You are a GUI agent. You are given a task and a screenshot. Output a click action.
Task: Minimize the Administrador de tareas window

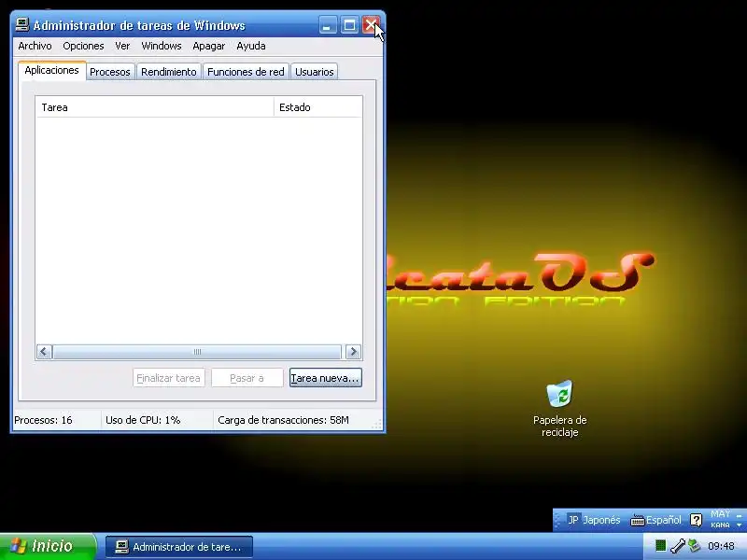click(328, 25)
